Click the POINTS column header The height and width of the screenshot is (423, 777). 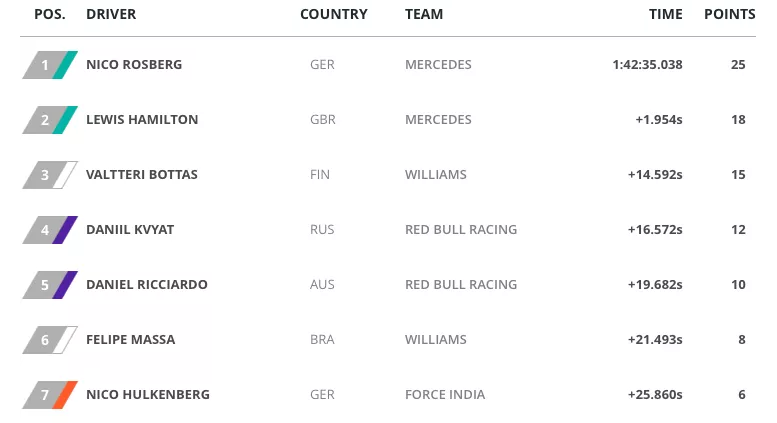[x=730, y=14]
